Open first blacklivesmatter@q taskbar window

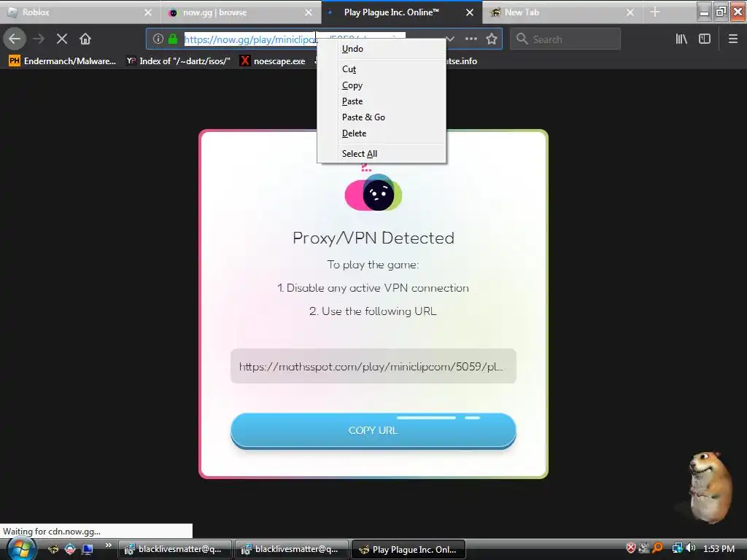[174, 549]
